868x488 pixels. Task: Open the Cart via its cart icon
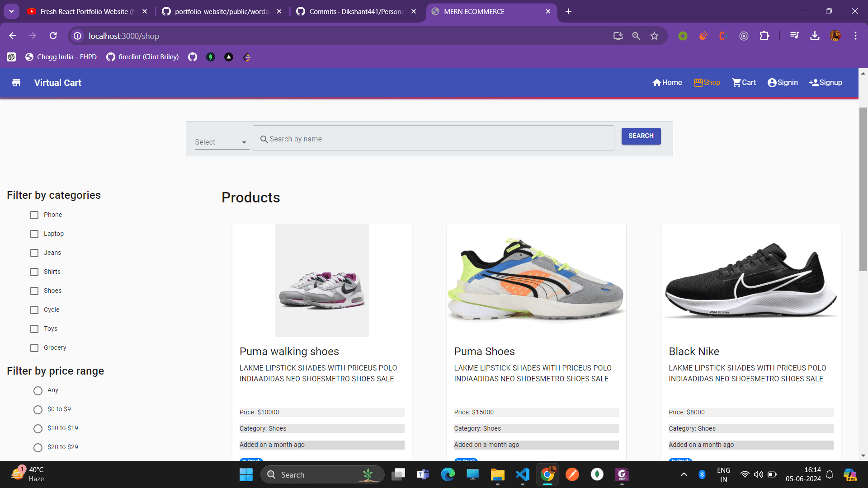736,82
